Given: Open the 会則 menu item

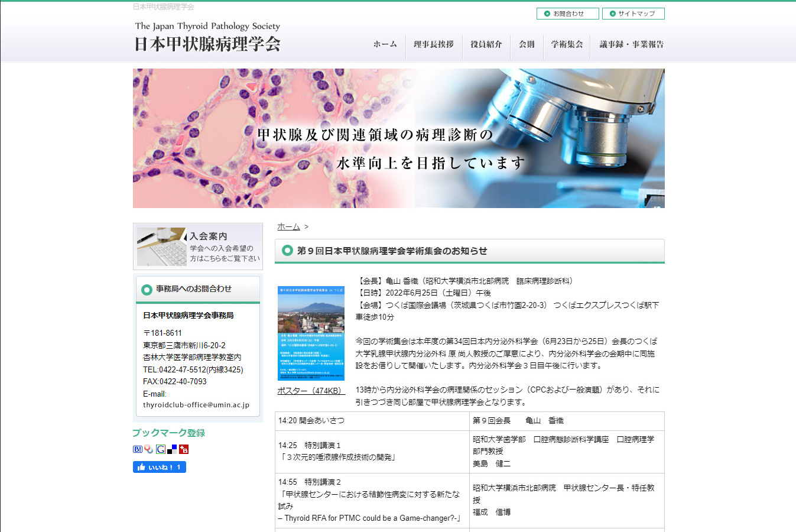Looking at the screenshot, I should (x=527, y=44).
